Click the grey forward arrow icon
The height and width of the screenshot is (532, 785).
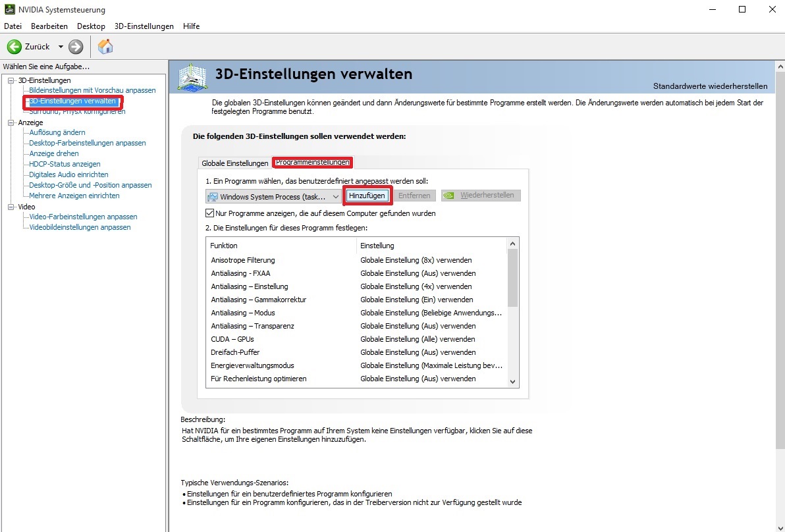(76, 47)
